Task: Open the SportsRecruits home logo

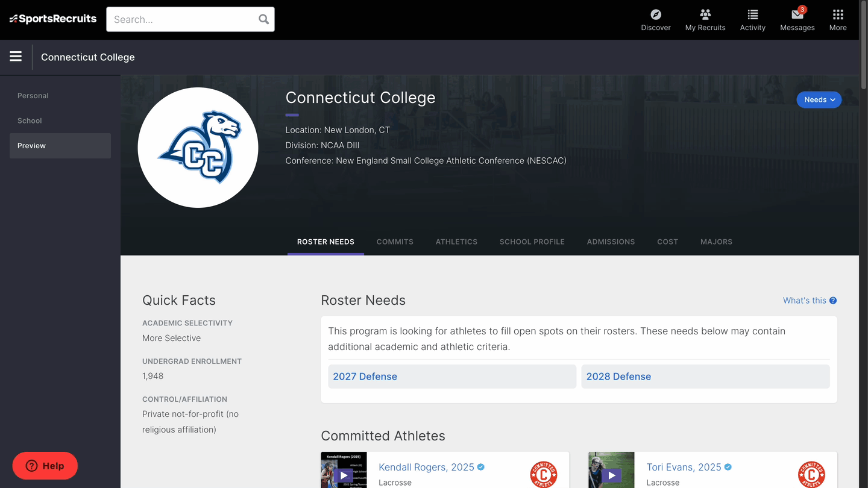Action: click(x=53, y=19)
